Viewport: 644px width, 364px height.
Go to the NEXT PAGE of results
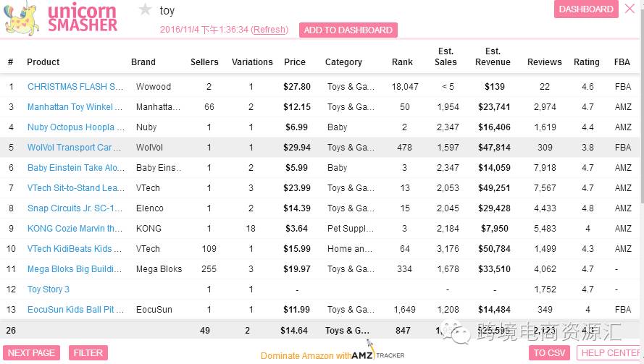pyautogui.click(x=31, y=353)
